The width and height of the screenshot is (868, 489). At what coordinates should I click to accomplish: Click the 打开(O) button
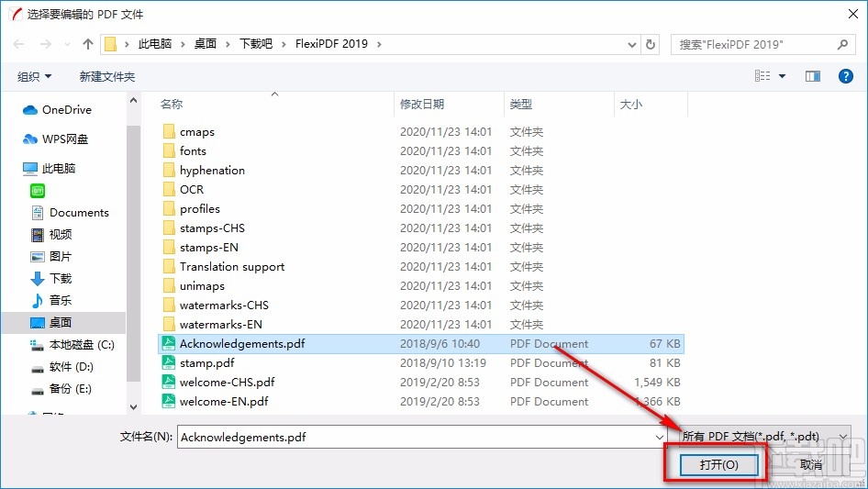coord(718,464)
